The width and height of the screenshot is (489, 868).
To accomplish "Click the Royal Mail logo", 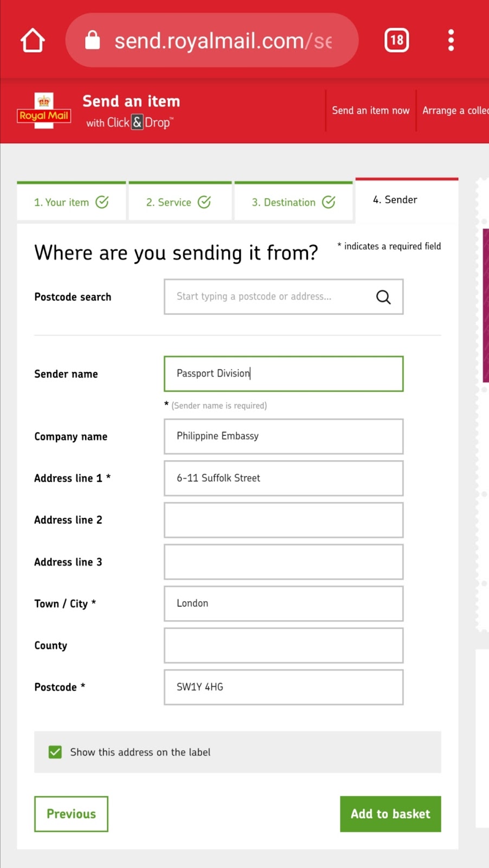I will click(x=44, y=111).
